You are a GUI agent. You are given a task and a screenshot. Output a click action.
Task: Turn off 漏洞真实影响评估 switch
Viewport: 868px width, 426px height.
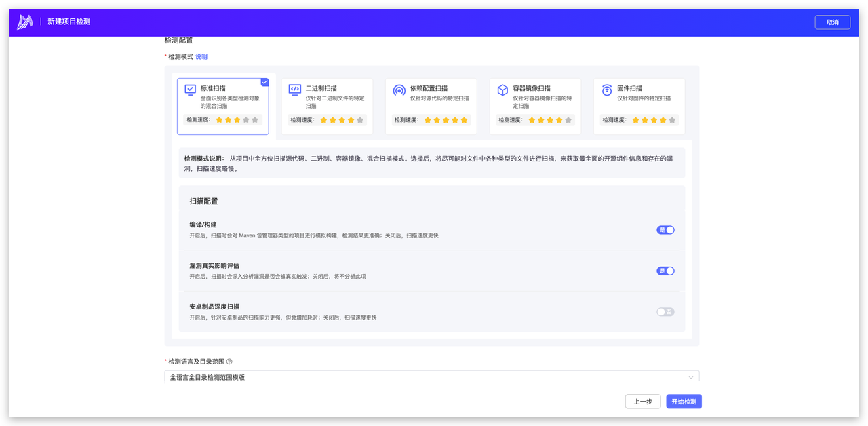(x=665, y=271)
